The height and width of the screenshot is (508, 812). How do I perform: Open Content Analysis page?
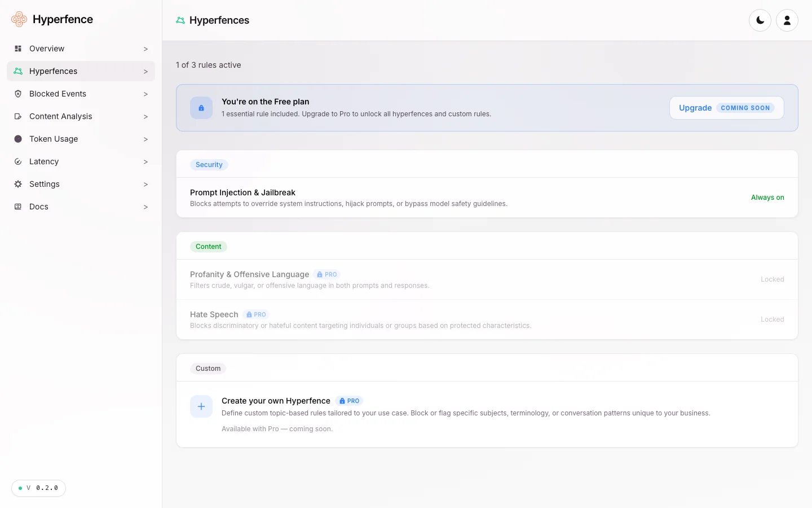click(x=81, y=116)
